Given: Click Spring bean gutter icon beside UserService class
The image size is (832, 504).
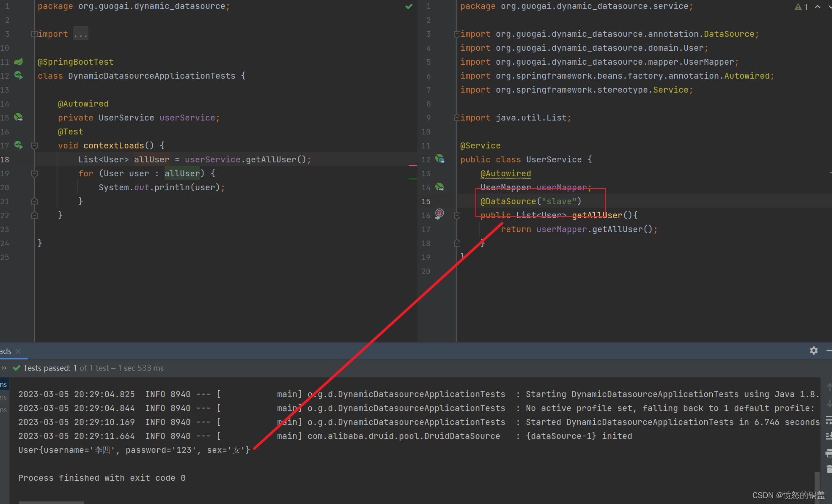Looking at the screenshot, I should click(x=440, y=159).
